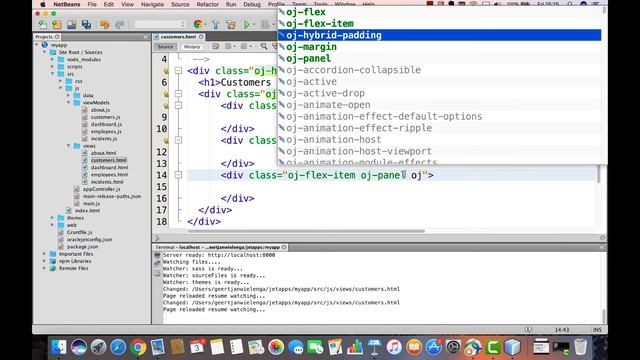Select Gruntfile.js file
This screenshot has height=360, width=640.
pyautogui.click(x=80, y=232)
